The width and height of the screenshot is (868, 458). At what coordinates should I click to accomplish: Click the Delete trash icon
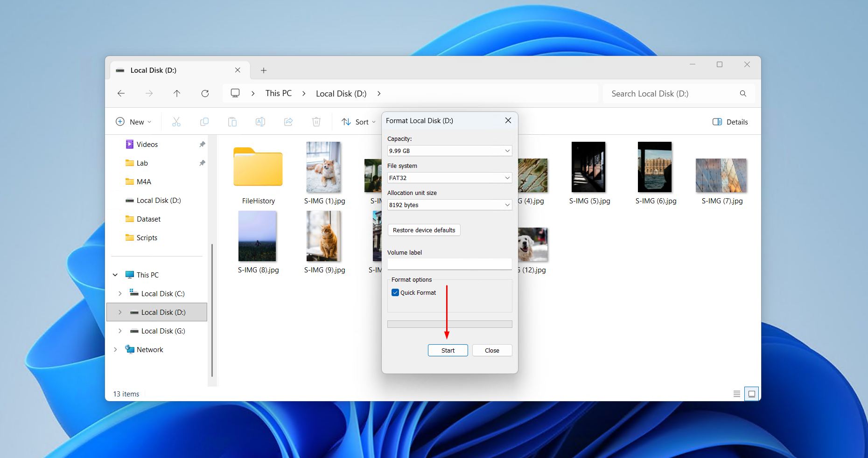click(316, 122)
